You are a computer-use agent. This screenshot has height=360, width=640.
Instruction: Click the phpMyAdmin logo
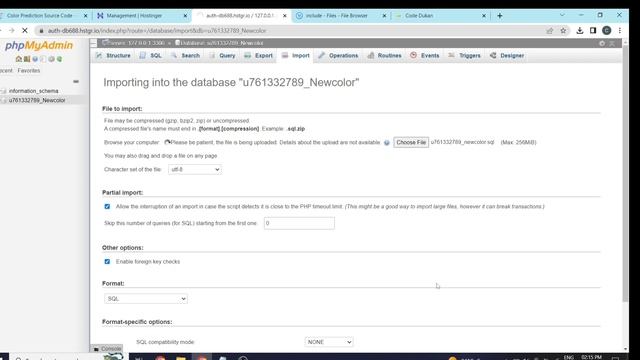[39, 45]
